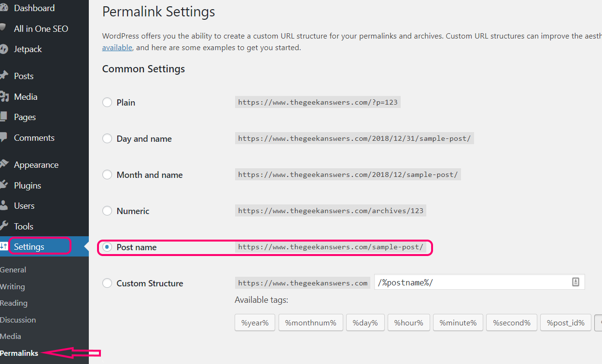
Task: Open Permalinks settings submenu
Action: (19, 353)
